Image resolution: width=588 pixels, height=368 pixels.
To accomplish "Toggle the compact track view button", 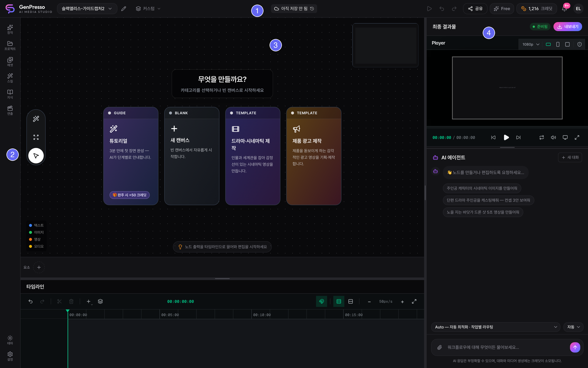I will (x=351, y=302).
